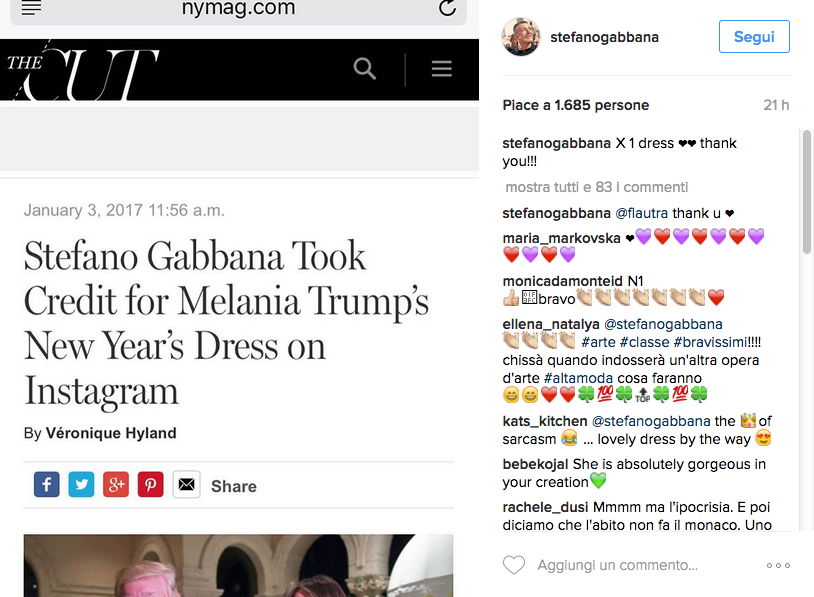Viewport: 814px width, 597px height.
Task: Share the article via Google+
Action: [x=116, y=484]
